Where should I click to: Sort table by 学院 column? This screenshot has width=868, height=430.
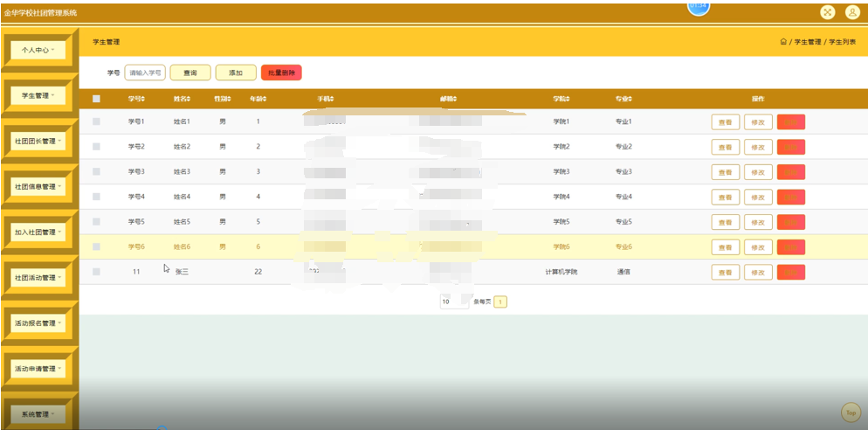(561, 99)
